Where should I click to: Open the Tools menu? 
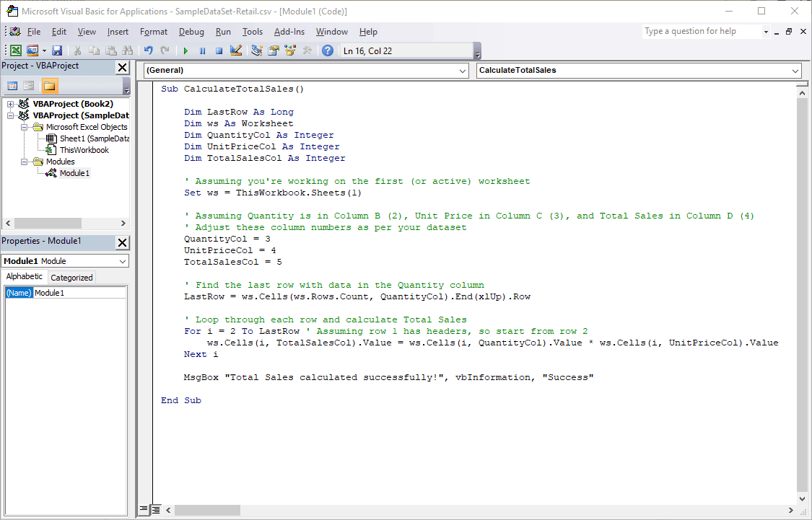[252, 32]
